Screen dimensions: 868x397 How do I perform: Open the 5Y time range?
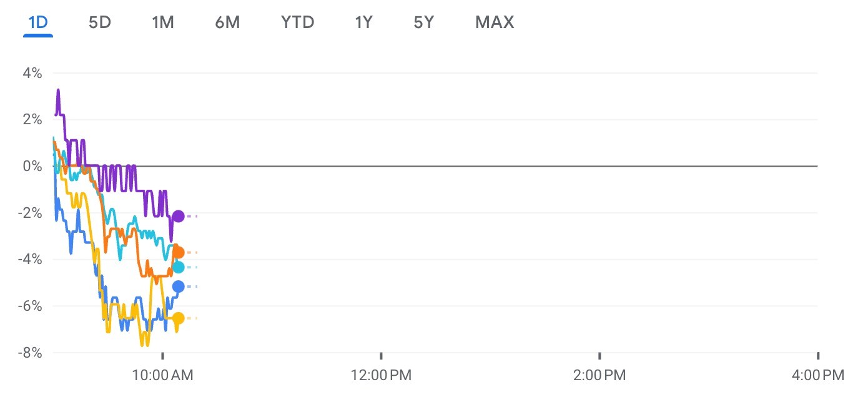[423, 22]
